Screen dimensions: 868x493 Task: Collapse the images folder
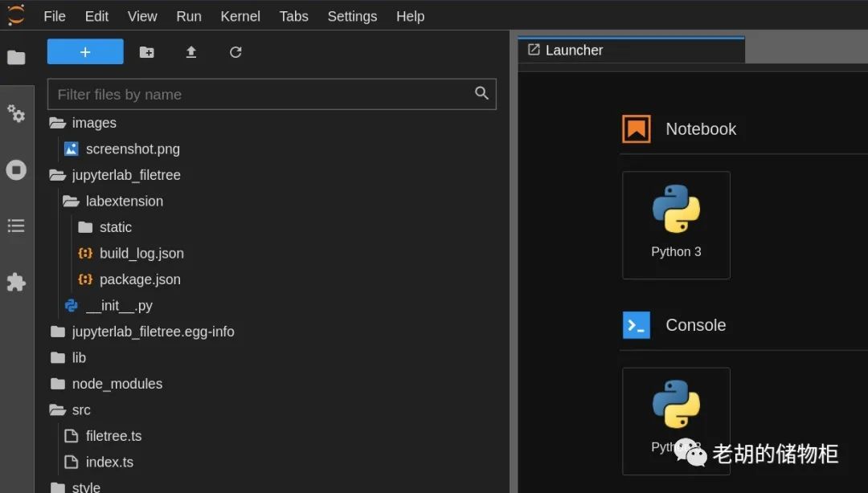click(x=83, y=123)
